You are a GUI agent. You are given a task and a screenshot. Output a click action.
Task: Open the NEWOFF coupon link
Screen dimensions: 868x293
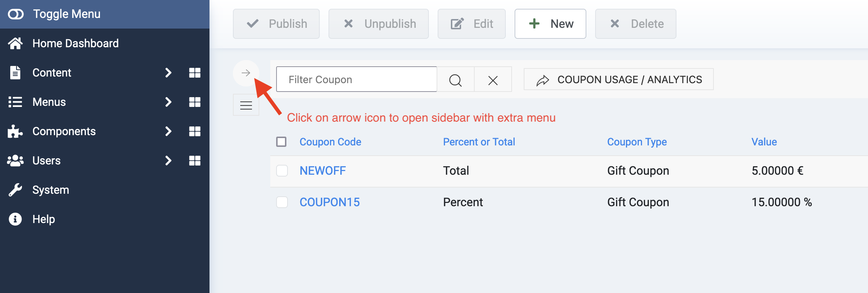(322, 171)
